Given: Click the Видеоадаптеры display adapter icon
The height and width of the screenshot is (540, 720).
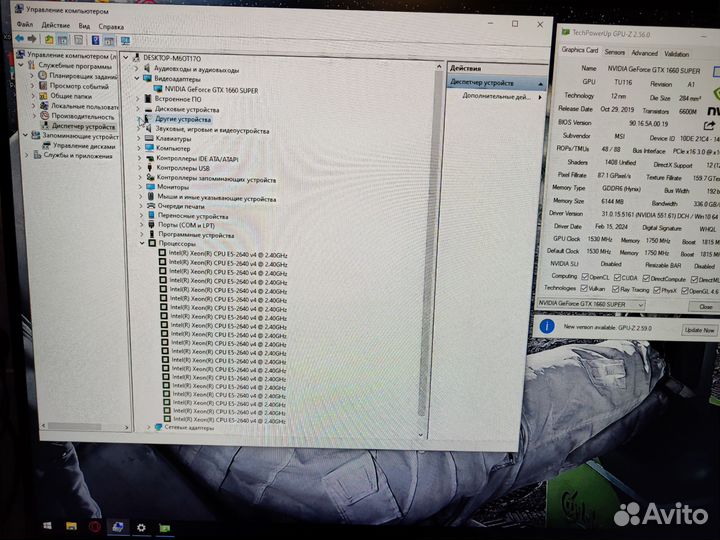Looking at the screenshot, I should pyautogui.click(x=147, y=79).
